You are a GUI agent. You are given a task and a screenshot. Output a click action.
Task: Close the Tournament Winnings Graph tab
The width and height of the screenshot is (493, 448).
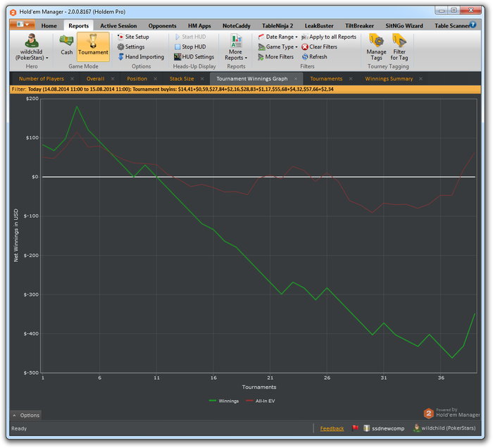click(x=296, y=79)
